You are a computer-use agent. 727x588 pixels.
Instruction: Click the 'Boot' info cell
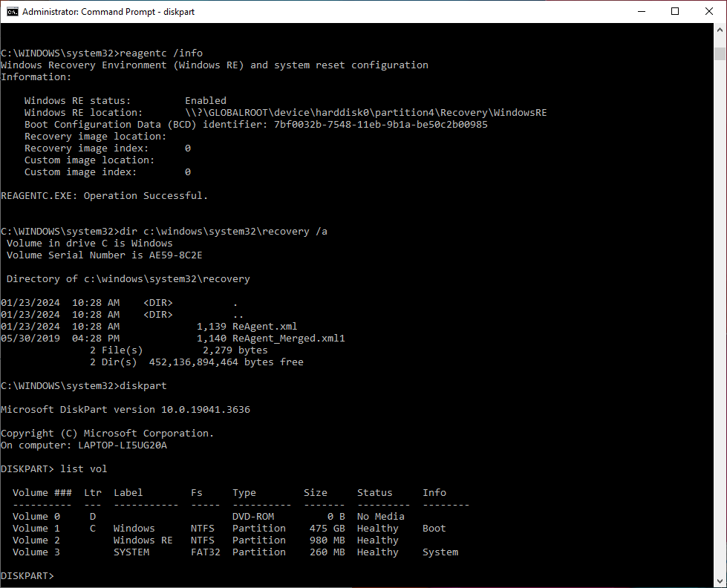(x=434, y=528)
